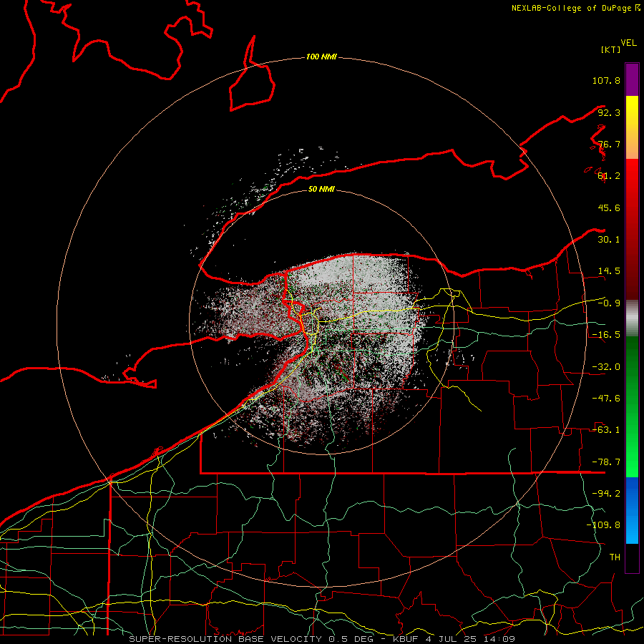
Task: Click the VEL legend title
Action: click(628, 43)
